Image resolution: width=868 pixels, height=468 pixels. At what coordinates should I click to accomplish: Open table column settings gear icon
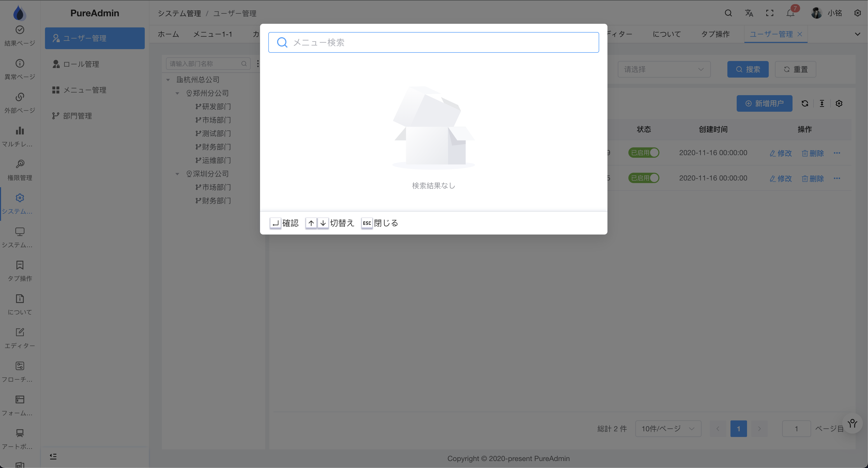[x=839, y=103]
